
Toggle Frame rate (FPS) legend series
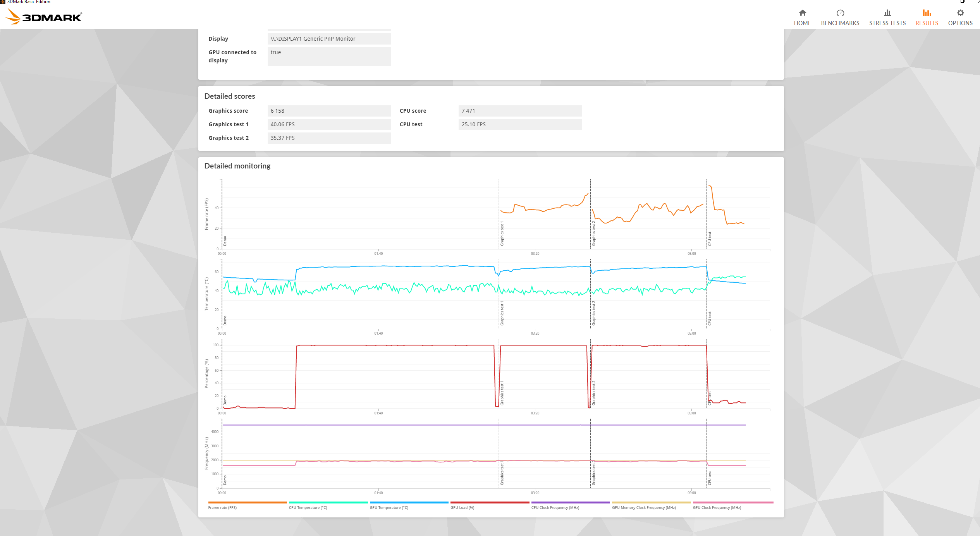click(x=222, y=507)
